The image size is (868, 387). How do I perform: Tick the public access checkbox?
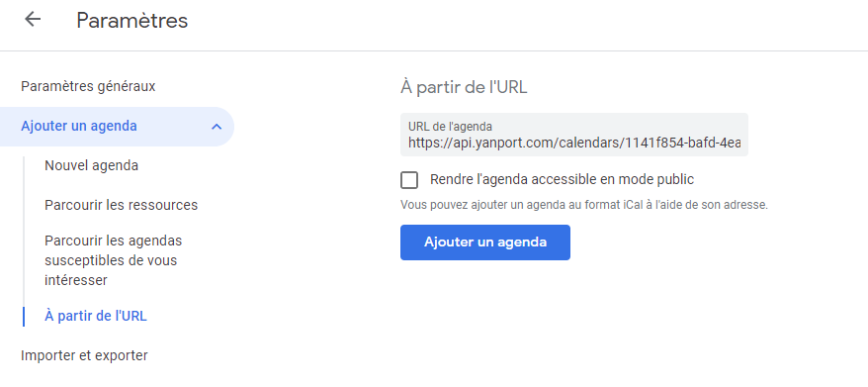[409, 180]
